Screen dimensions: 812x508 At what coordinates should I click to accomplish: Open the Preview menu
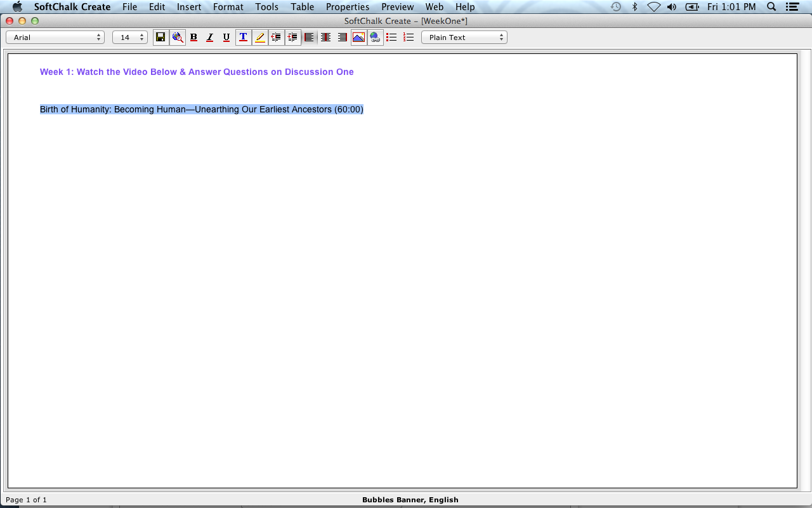point(398,7)
